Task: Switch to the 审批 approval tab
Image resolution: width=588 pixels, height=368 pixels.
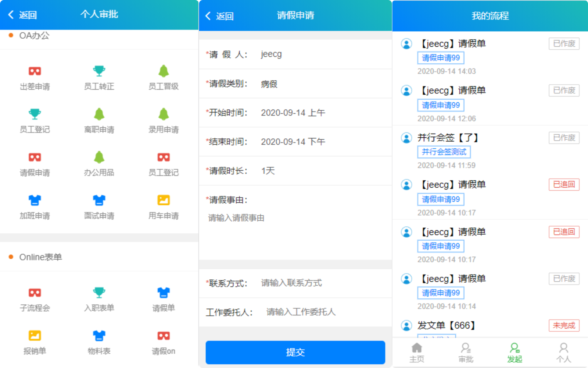Action: [x=466, y=351]
